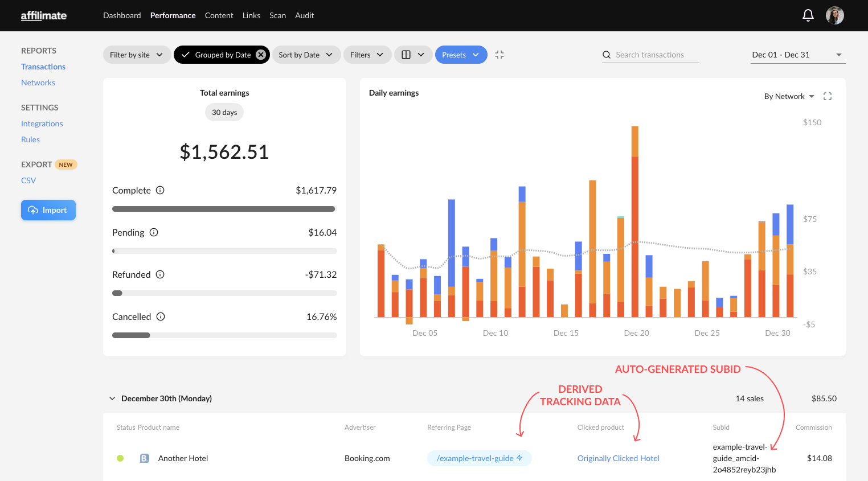Click the Search transactions field
868x481 pixels.
(650, 55)
